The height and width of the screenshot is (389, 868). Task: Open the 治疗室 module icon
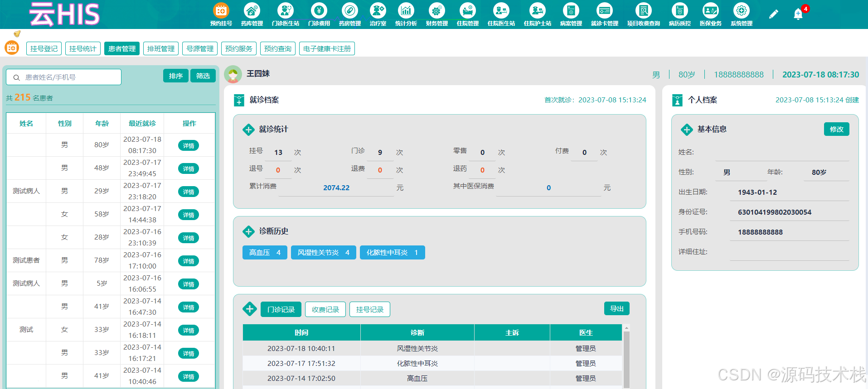[378, 10]
